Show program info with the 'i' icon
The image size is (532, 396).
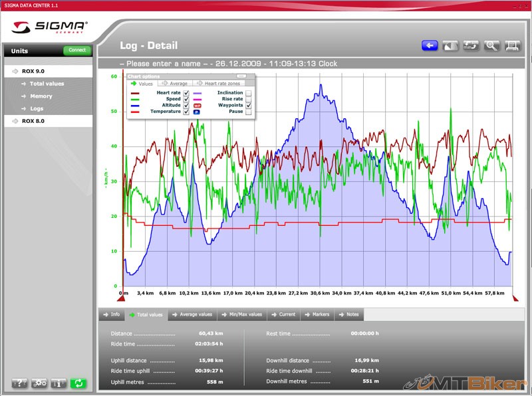[59, 383]
